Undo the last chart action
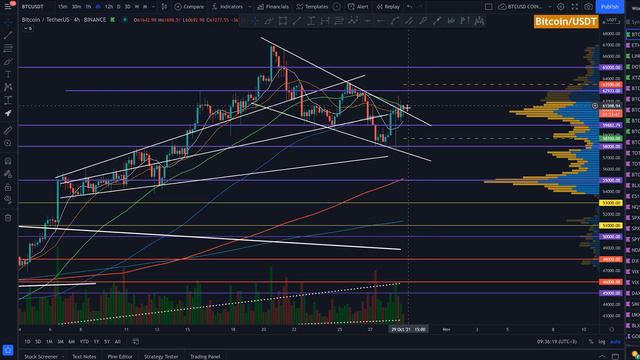This screenshot has height=360, width=640. (409, 7)
